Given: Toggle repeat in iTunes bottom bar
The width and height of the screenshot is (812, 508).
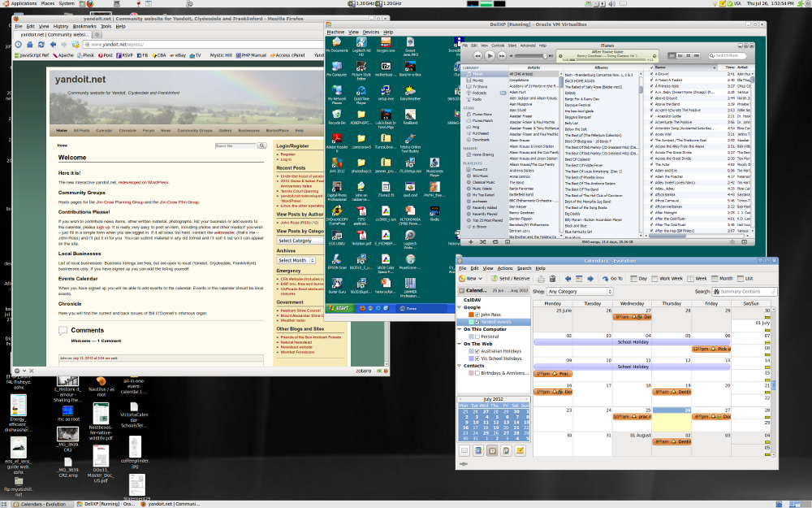Looking at the screenshot, I should pos(495,242).
